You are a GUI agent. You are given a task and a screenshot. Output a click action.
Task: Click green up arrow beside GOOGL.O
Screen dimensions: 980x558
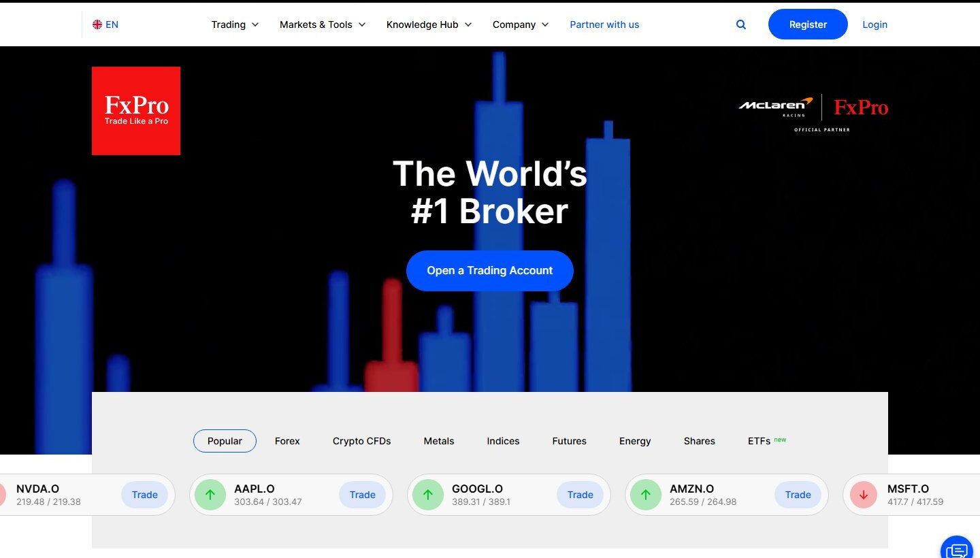[x=428, y=495]
